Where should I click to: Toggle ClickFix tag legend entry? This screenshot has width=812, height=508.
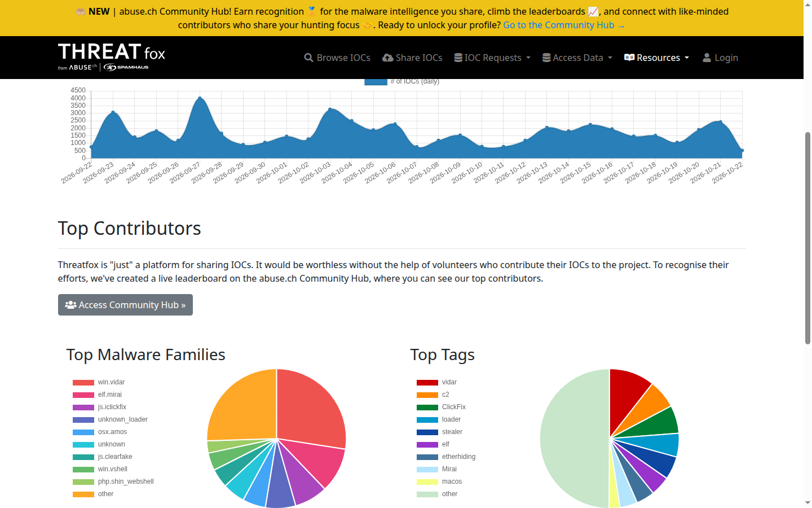441,407
